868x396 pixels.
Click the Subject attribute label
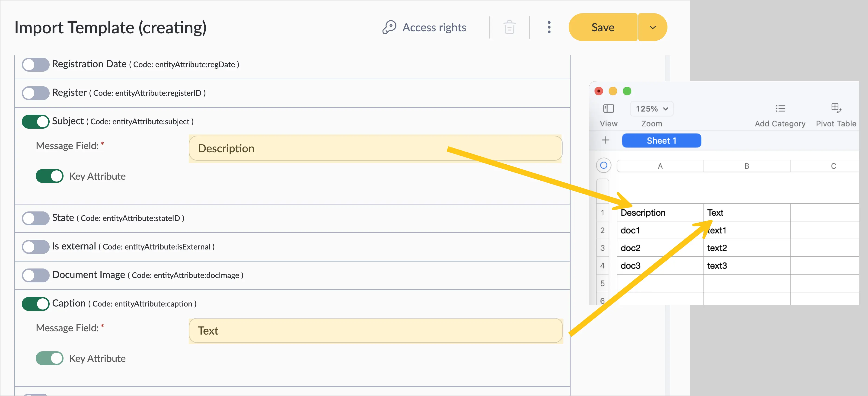pos(68,121)
